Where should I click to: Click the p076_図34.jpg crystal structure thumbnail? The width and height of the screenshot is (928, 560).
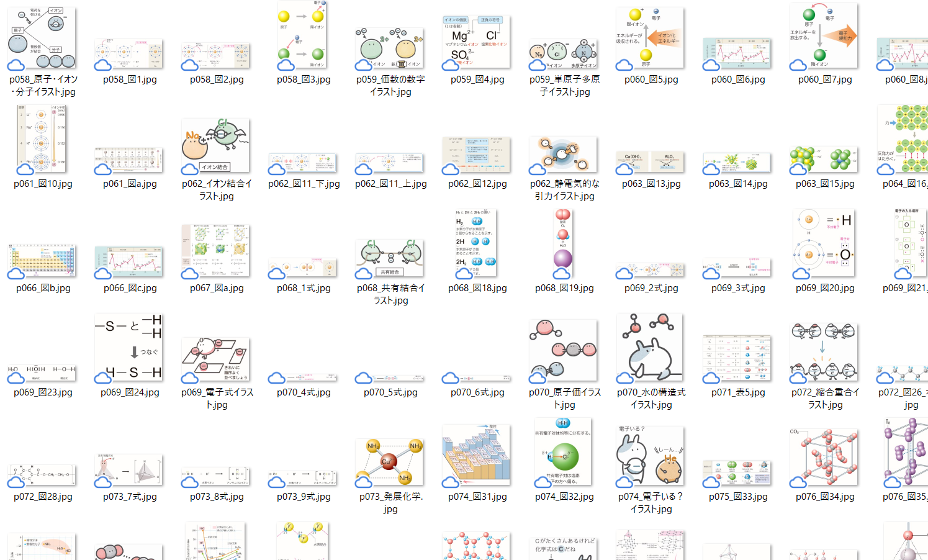[824, 457]
